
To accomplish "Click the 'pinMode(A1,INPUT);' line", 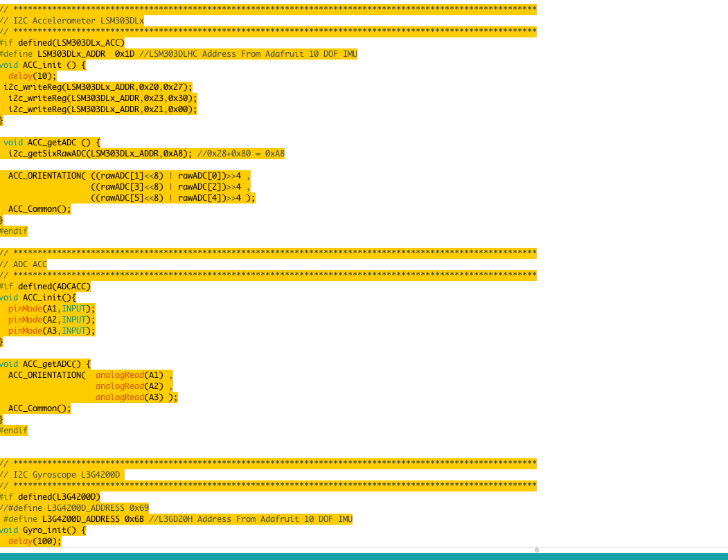I will pos(51,309).
